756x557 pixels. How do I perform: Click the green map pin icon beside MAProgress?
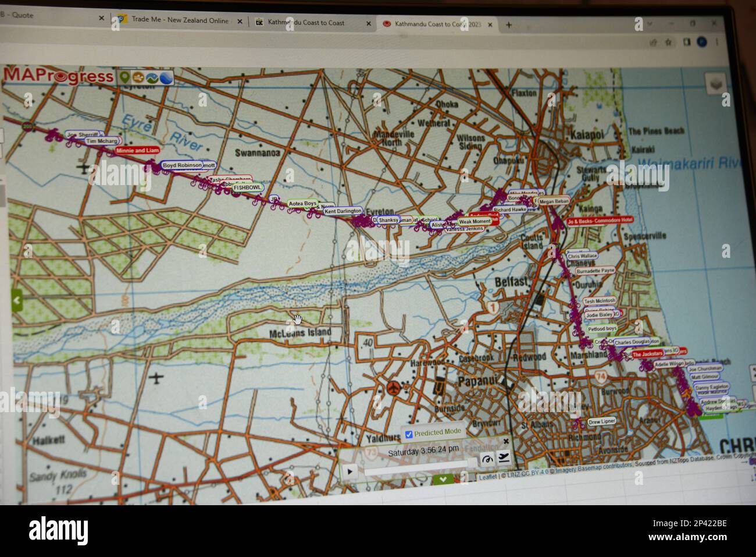(124, 77)
